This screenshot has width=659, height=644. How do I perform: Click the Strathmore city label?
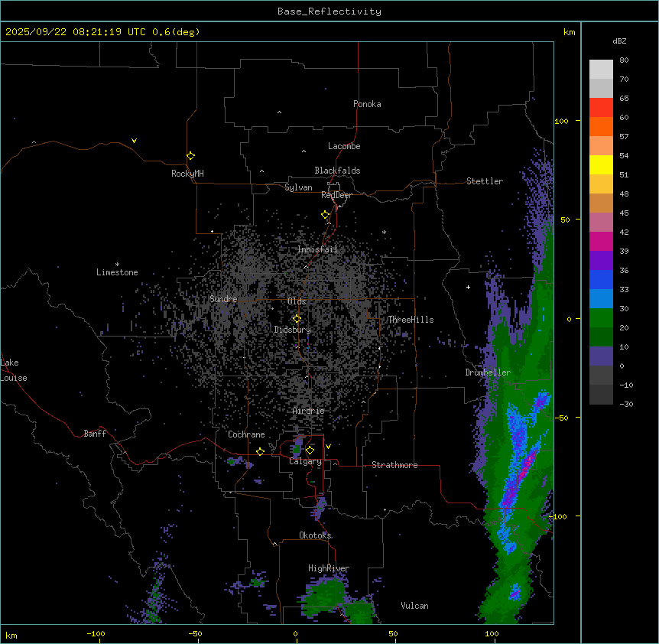pyautogui.click(x=394, y=465)
